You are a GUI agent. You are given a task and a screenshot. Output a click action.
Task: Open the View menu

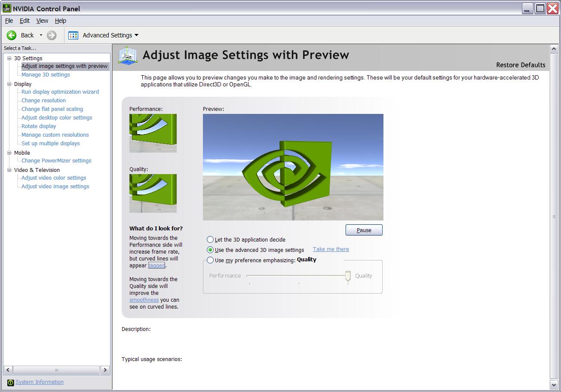42,21
